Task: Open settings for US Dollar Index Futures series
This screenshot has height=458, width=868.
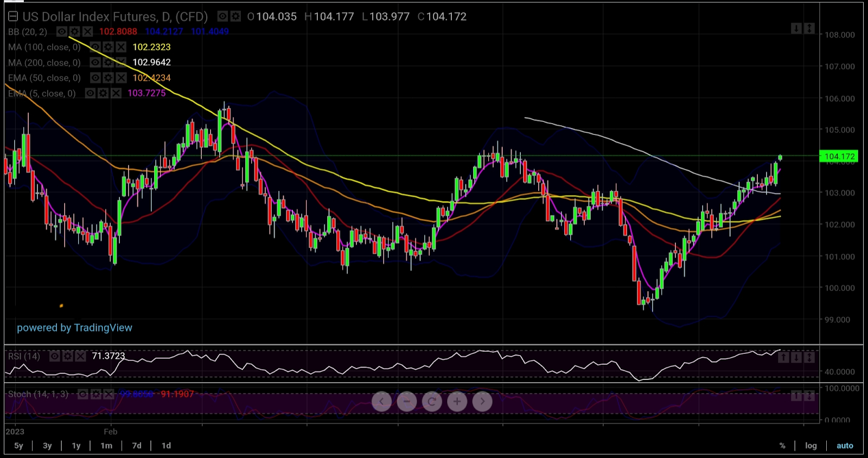Action: tap(235, 17)
